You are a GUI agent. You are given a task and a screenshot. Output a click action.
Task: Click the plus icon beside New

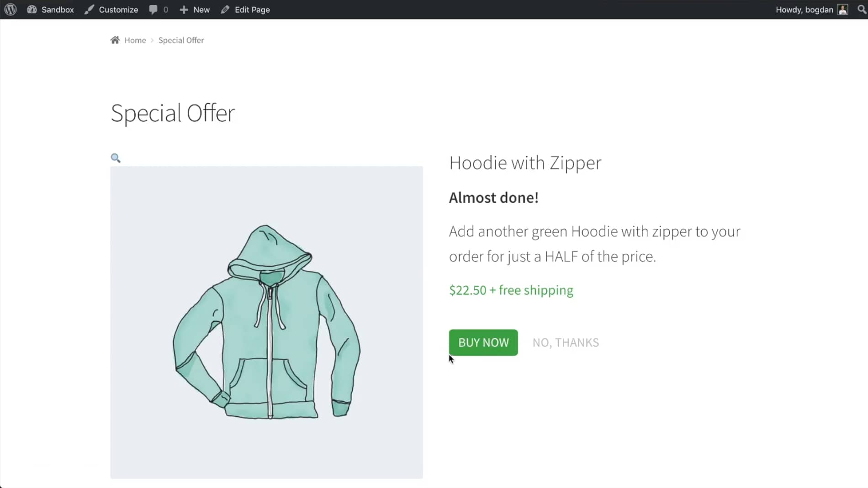pos(184,10)
